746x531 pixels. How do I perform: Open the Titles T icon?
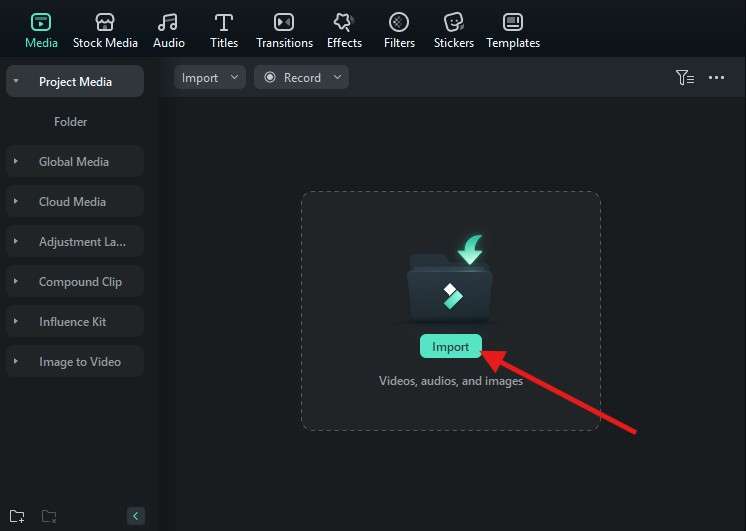coord(224,22)
